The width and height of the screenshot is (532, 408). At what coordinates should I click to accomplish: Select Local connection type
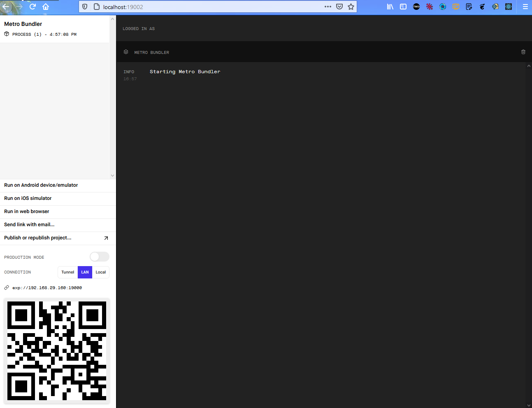101,272
